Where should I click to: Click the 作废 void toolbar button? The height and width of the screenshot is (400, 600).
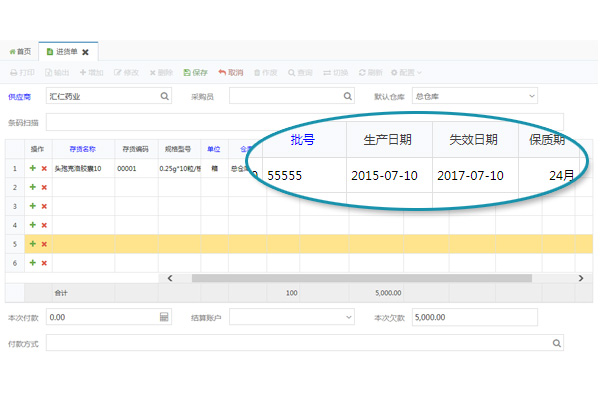[266, 72]
